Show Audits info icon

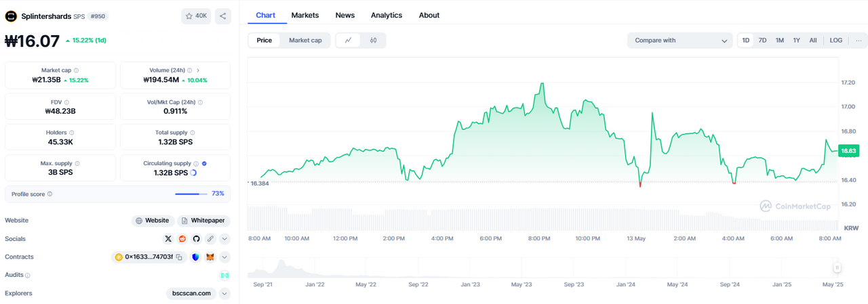(28, 276)
